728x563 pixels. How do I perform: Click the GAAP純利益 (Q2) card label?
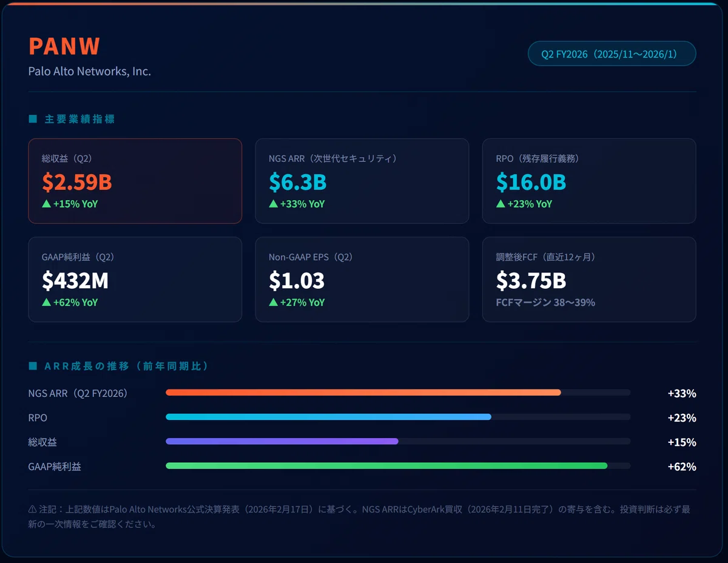[x=78, y=257]
